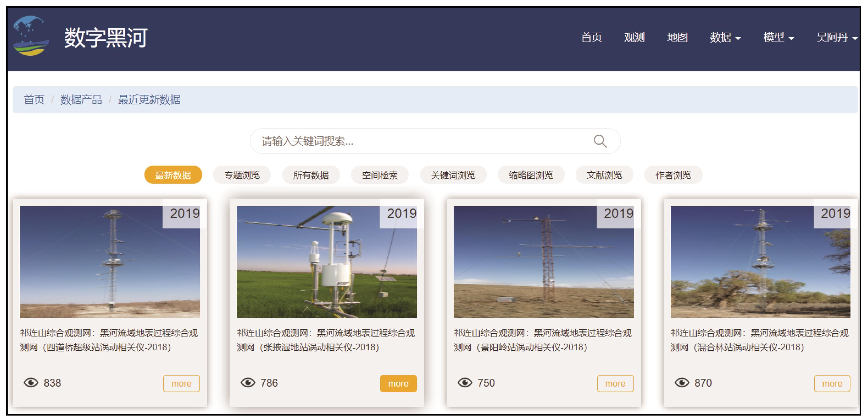Select the 空间检索 tab
Viewport: 868px width, 420px height.
point(380,175)
